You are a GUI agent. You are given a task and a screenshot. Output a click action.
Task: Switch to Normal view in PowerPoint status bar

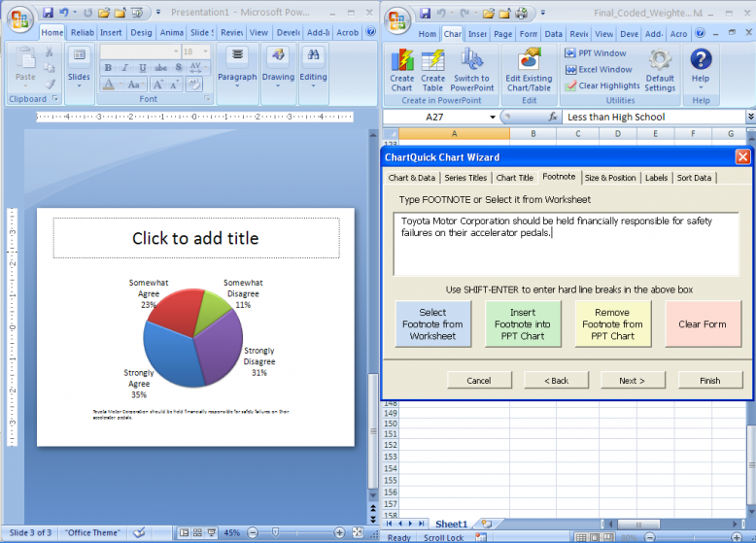coord(184,532)
